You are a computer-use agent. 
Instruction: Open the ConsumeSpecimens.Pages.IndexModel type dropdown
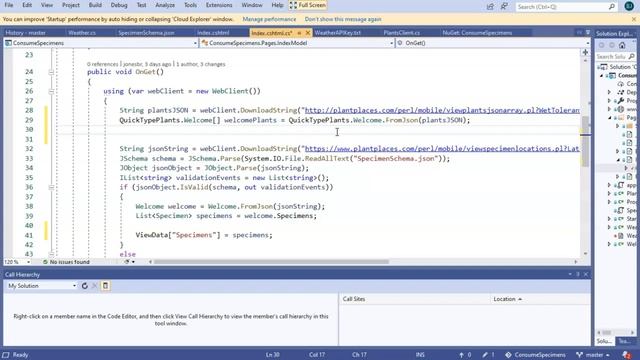391,43
